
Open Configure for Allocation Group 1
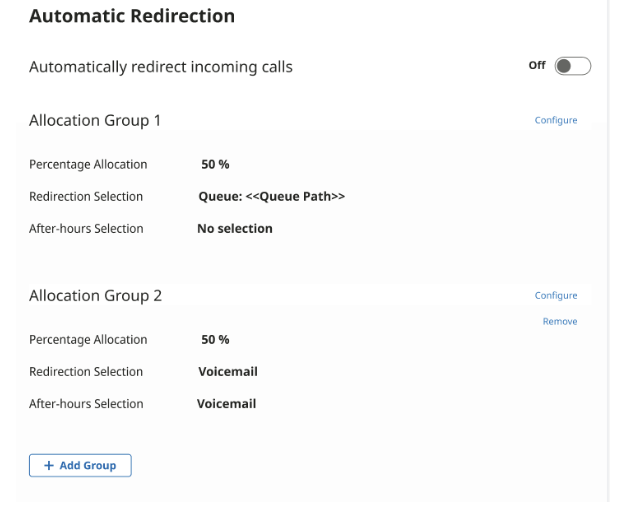tap(556, 121)
